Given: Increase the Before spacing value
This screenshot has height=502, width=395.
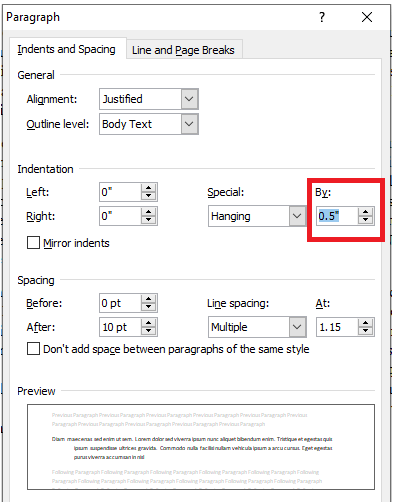Looking at the screenshot, I should tap(148, 299).
